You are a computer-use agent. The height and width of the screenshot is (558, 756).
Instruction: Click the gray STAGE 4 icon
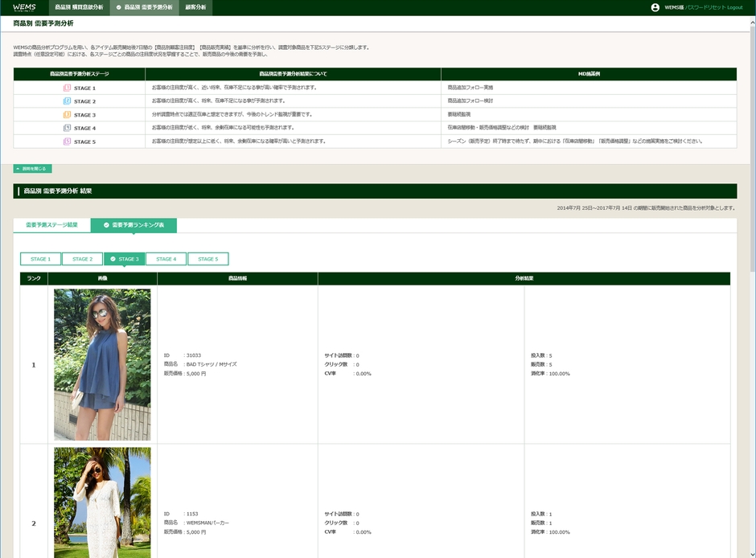click(x=68, y=128)
